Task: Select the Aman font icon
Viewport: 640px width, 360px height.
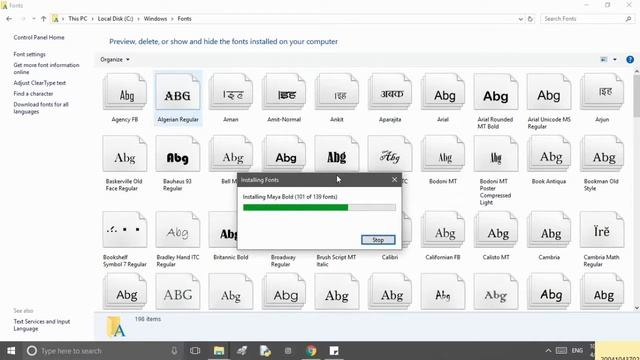Action: click(231, 92)
